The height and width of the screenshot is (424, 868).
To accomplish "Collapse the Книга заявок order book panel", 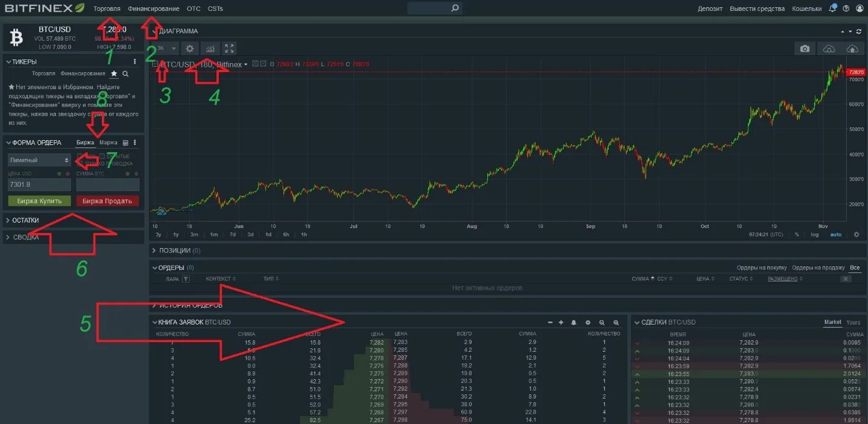I will pyautogui.click(x=154, y=322).
